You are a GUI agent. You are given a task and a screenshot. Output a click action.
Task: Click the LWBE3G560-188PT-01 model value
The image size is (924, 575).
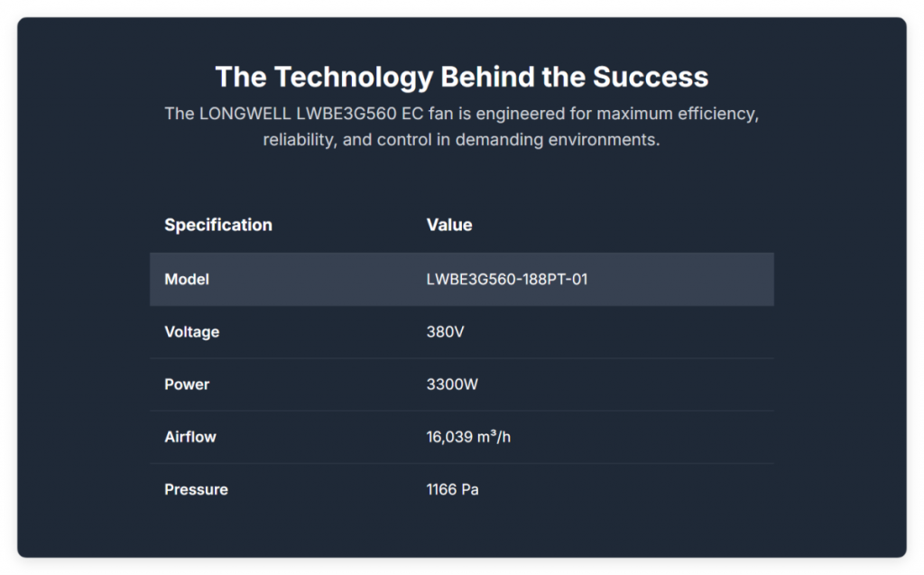[506, 280]
